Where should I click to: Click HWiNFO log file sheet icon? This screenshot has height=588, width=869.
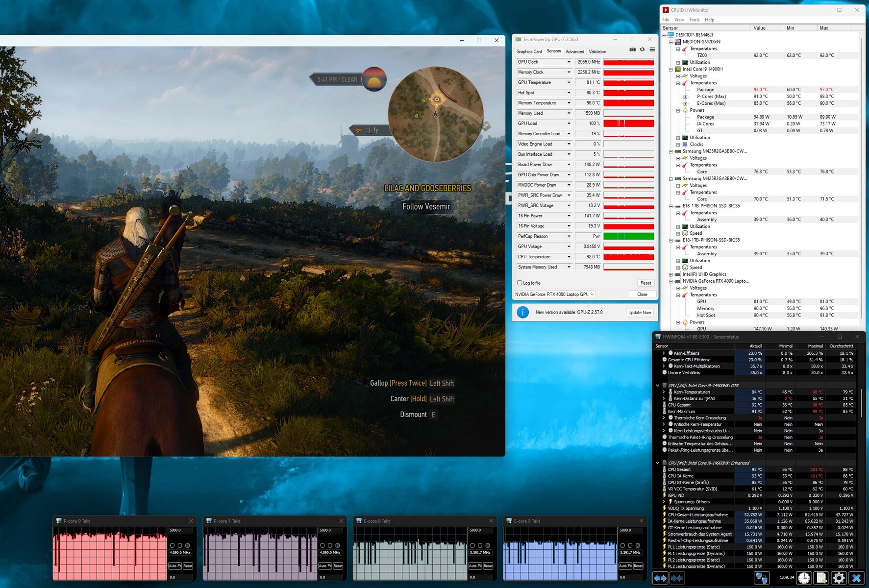tap(821, 578)
